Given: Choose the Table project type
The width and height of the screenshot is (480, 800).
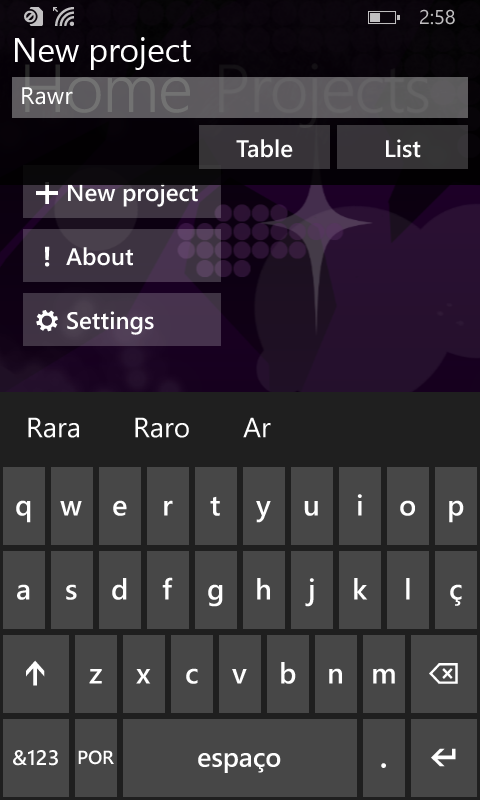Looking at the screenshot, I should [264, 147].
